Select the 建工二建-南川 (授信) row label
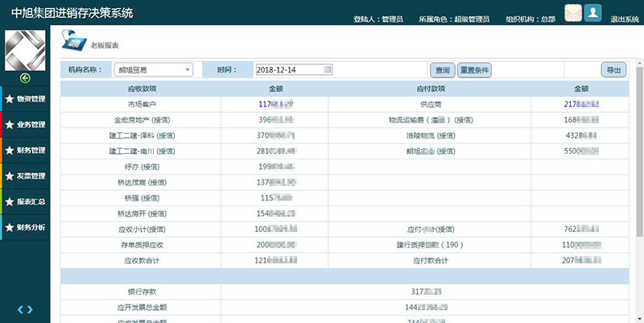 [142, 151]
